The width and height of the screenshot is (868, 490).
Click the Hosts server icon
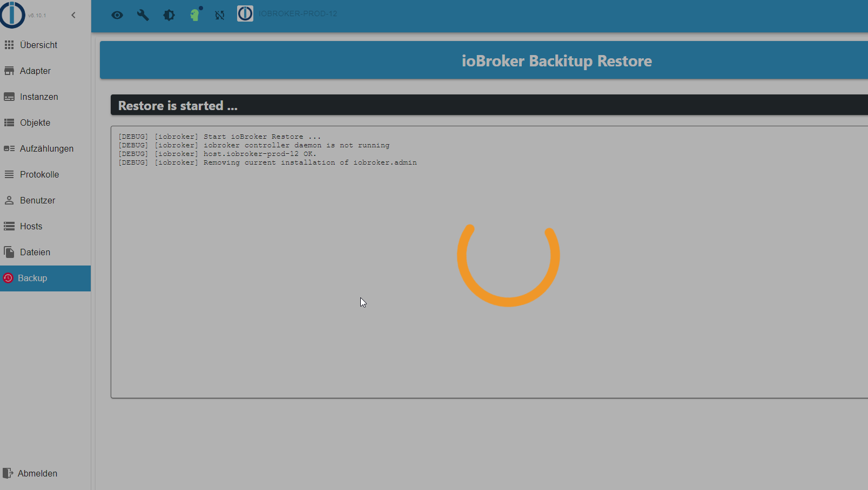point(9,226)
